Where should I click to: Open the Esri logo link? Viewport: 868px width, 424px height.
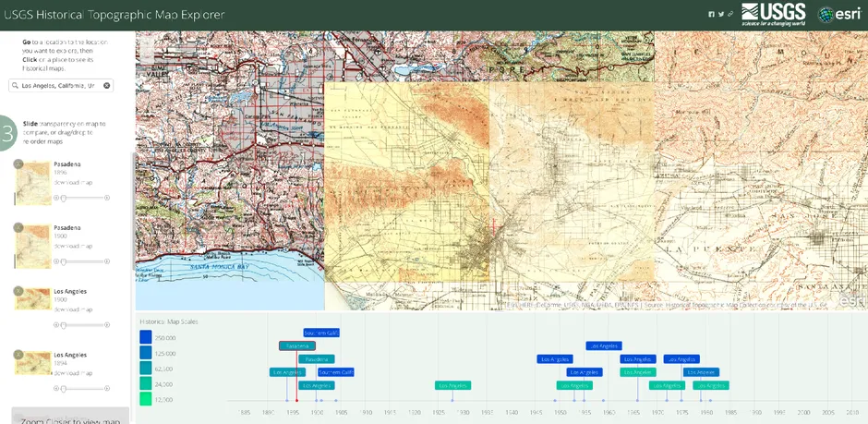(x=839, y=14)
